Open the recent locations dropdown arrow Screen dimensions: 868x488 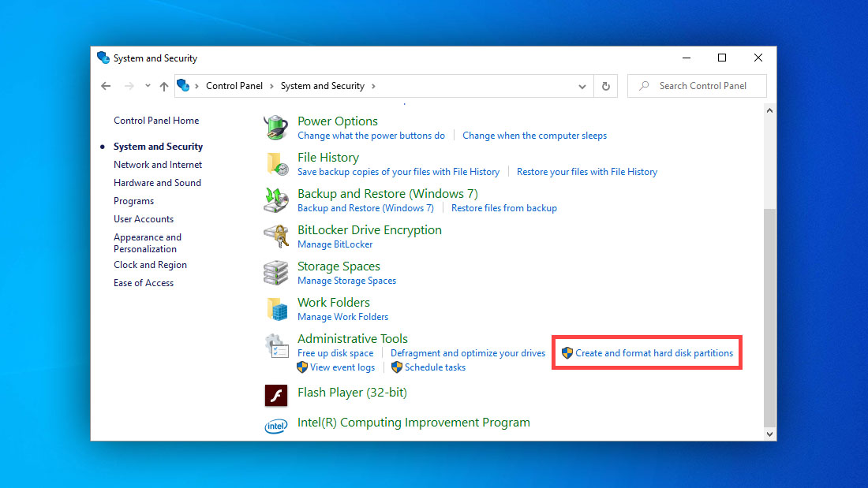(148, 86)
